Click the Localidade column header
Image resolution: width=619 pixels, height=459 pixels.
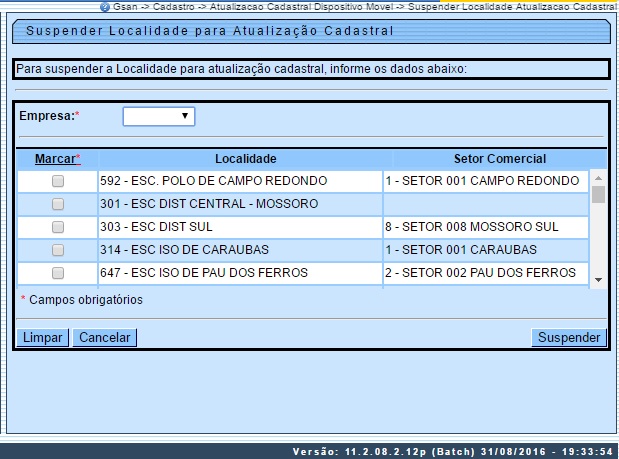246,159
